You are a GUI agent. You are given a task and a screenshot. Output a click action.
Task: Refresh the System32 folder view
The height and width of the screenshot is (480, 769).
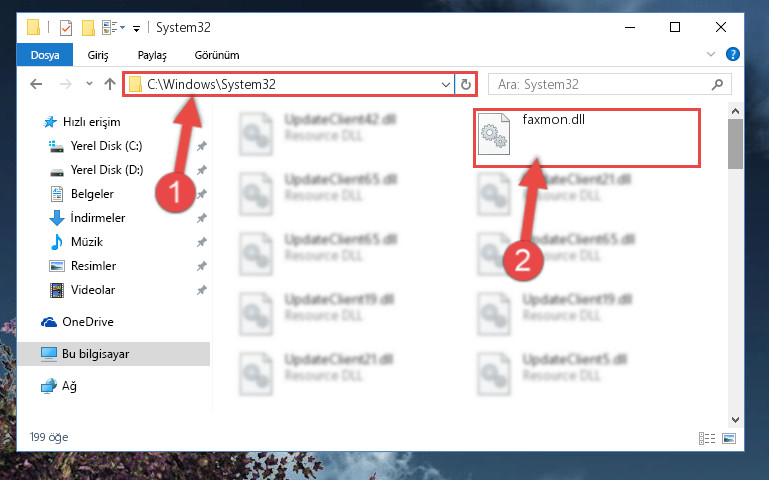(466, 84)
